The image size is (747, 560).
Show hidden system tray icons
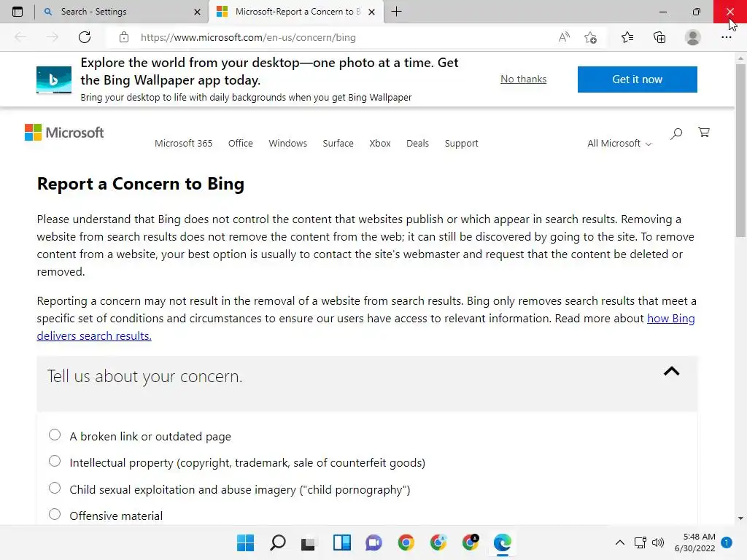pyautogui.click(x=620, y=542)
